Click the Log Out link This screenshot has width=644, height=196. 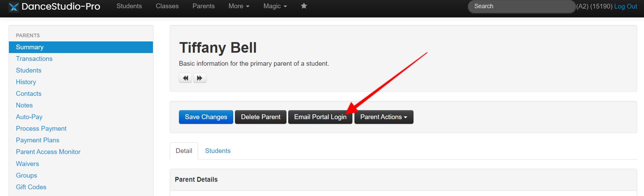pyautogui.click(x=626, y=6)
